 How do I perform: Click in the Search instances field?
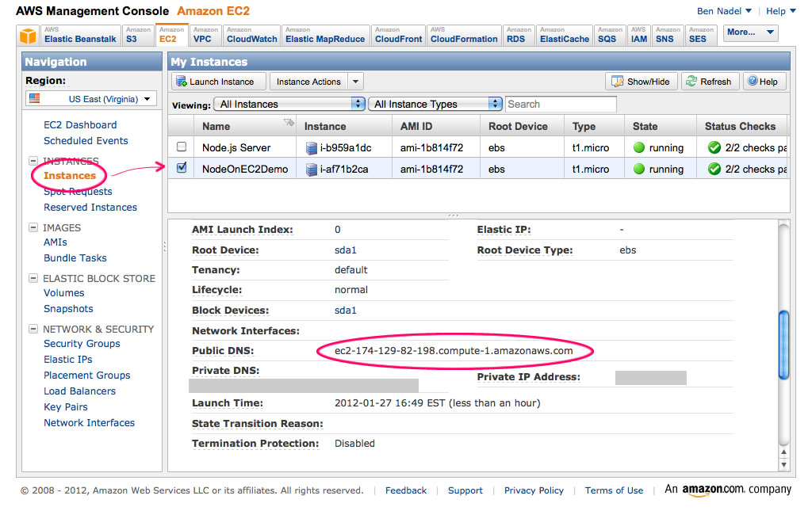coord(561,104)
